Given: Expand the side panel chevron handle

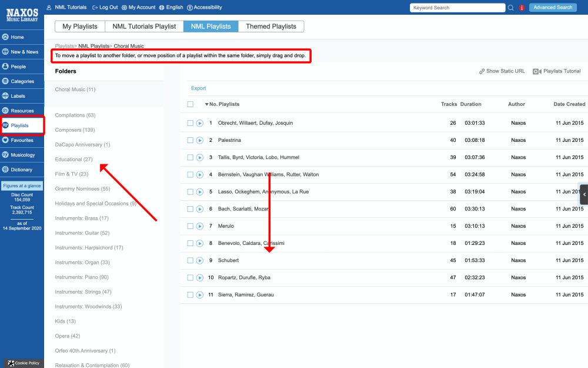Looking at the screenshot, I should click(x=584, y=194).
